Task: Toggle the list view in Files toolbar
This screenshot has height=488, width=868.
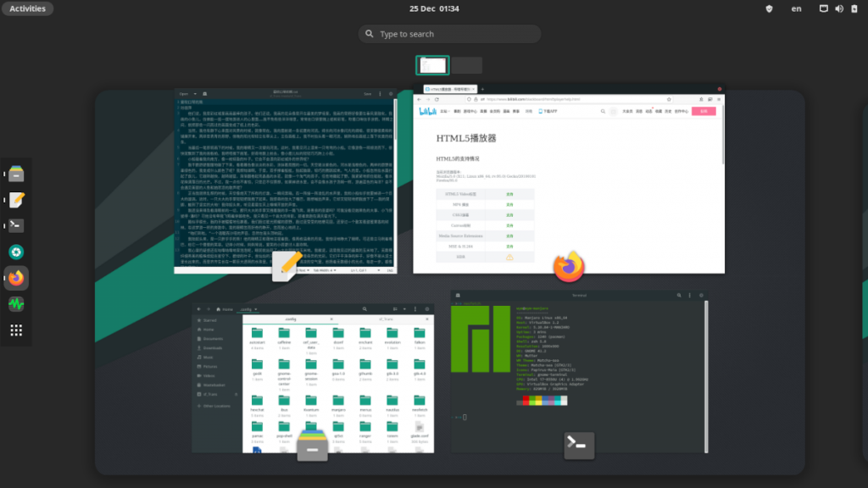Action: (396, 309)
